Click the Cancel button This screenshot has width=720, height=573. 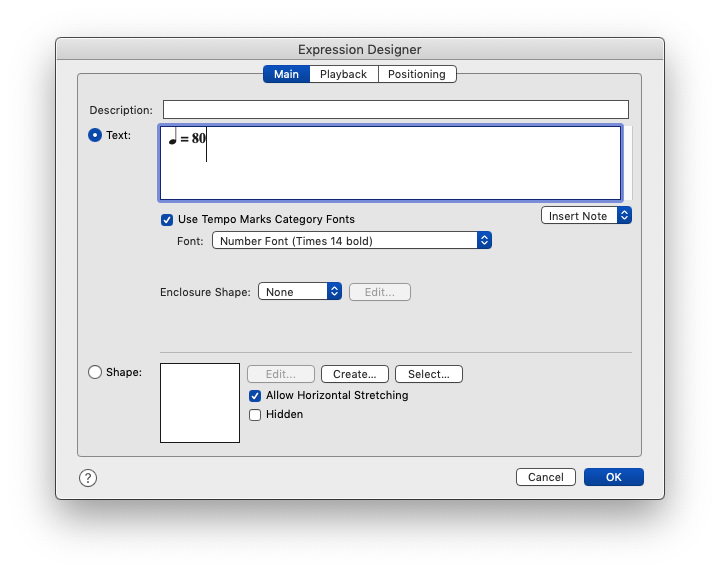[x=545, y=477]
